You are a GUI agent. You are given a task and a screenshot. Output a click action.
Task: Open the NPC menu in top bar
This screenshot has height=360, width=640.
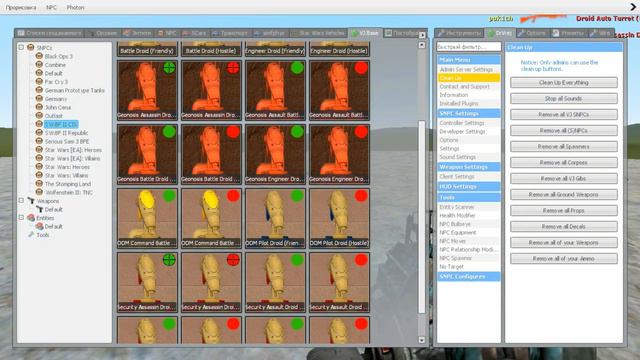[x=51, y=7]
